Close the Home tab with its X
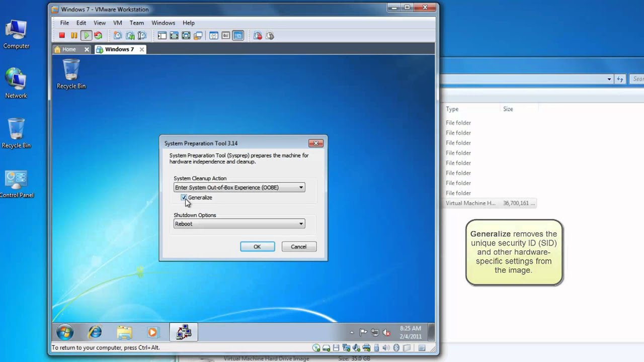 tap(87, 49)
